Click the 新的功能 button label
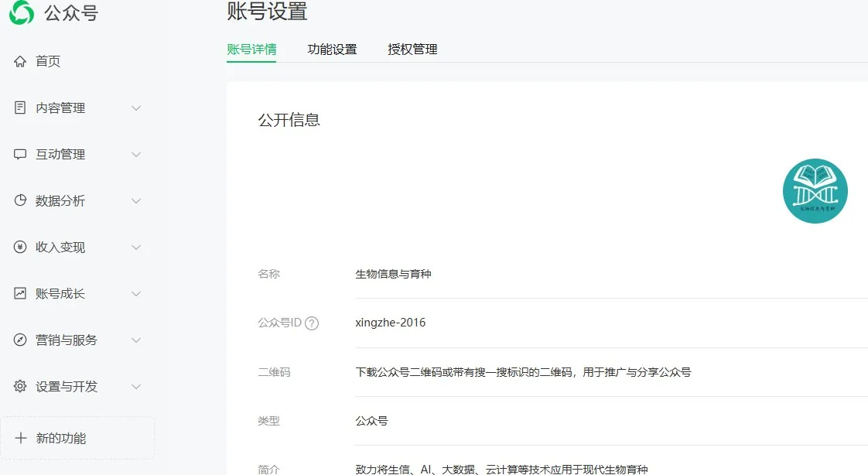Viewport: 868px width, 475px height. click(x=61, y=439)
